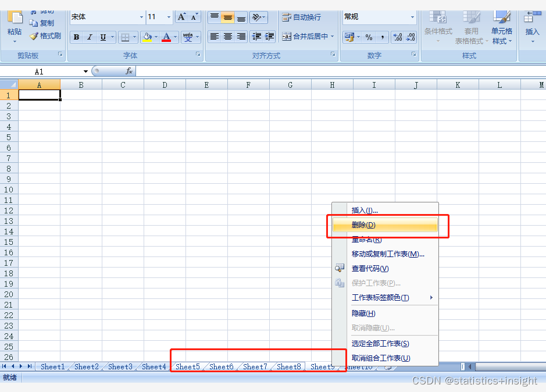
Task: Increase font size with large A icon
Action: tap(181, 17)
